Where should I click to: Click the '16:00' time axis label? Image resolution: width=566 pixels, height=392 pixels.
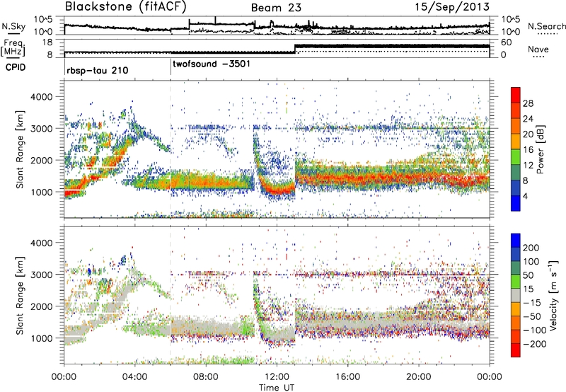click(x=347, y=377)
